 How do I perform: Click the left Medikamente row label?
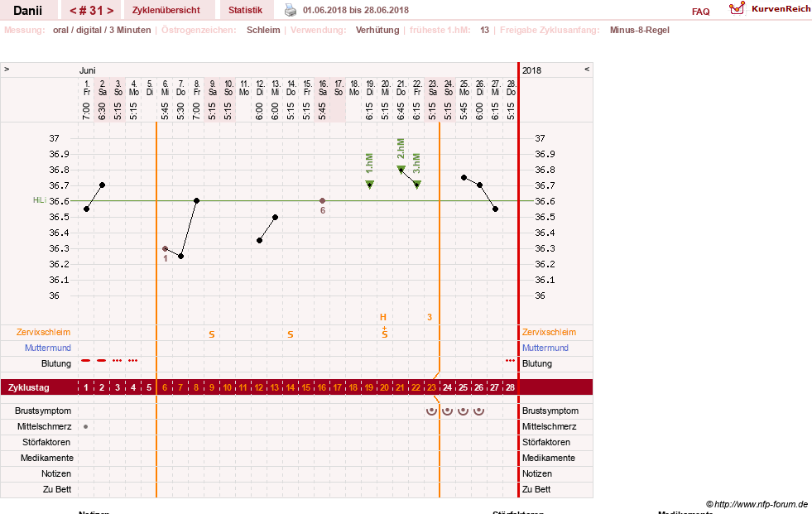pyautogui.click(x=47, y=458)
